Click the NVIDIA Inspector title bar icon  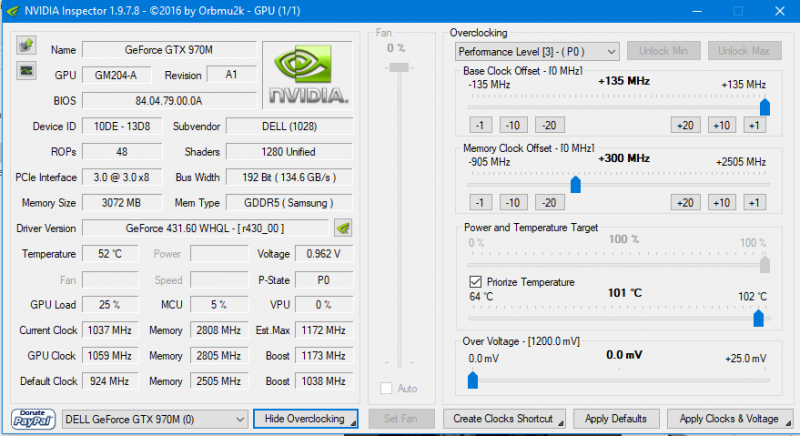pyautogui.click(x=12, y=11)
